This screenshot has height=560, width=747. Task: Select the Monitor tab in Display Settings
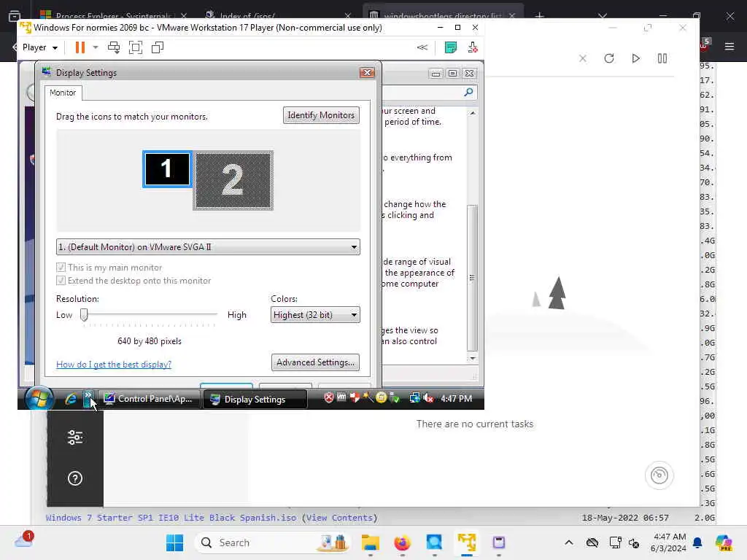coord(63,93)
